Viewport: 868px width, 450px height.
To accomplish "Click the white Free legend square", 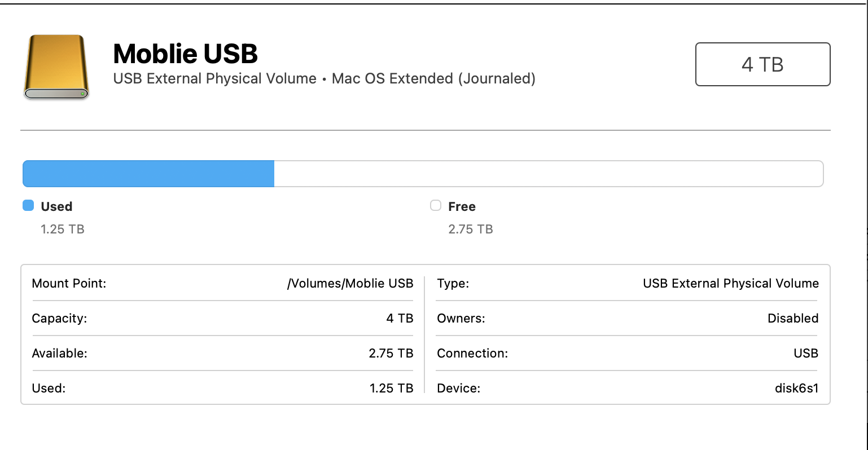I will click(x=436, y=206).
